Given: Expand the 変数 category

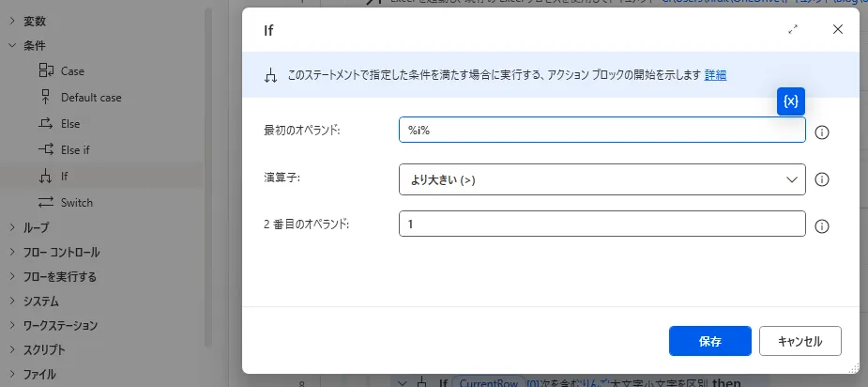Looking at the screenshot, I should point(11,21).
